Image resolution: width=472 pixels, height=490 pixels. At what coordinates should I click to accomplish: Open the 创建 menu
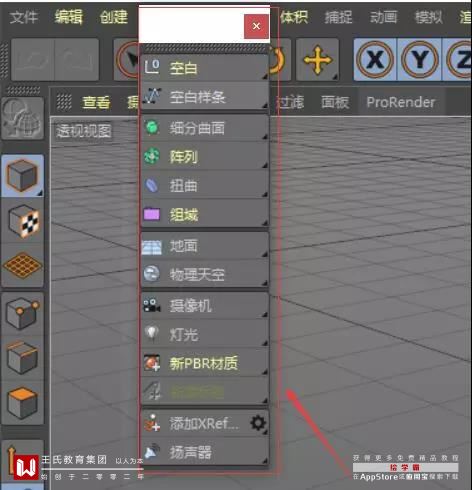coord(114,17)
